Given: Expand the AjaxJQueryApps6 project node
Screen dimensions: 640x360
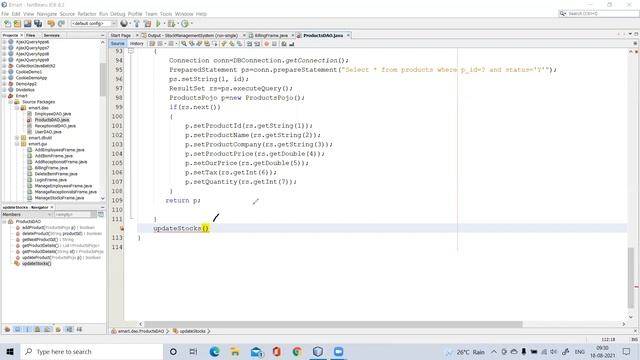Looking at the screenshot, I should coord(4,42).
